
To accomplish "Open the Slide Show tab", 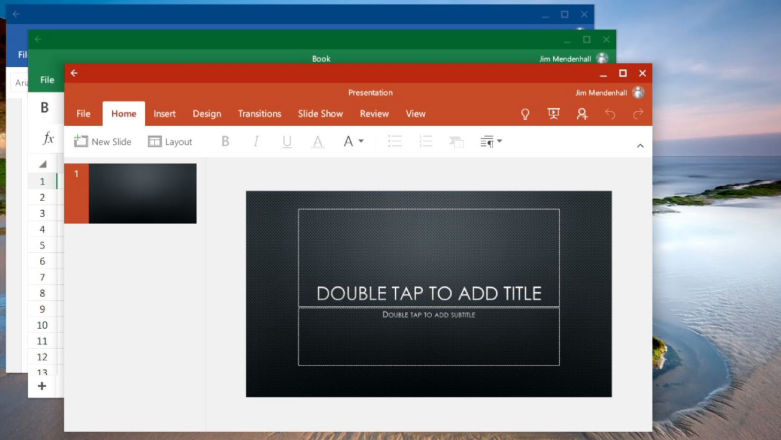I will point(320,114).
